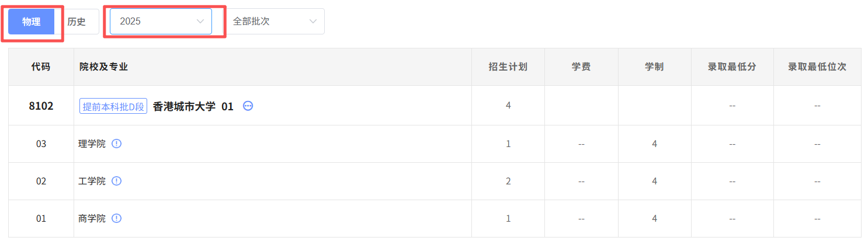Click the chevron arrow in 全部批次 selector
This screenshot has height=248, width=868.
[313, 22]
